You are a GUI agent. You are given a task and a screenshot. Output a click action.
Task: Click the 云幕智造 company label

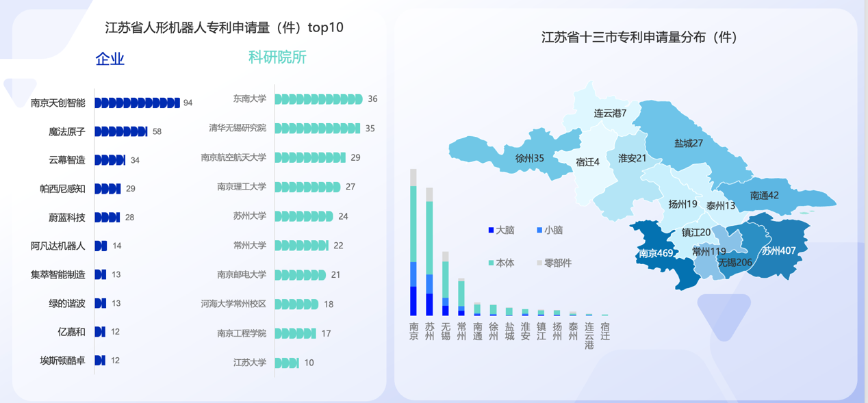(66, 160)
